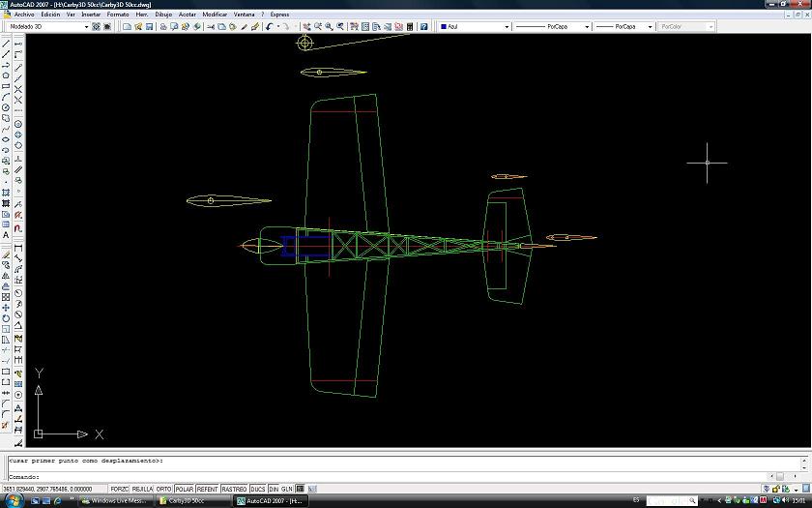Open the Dibujo menu
Viewport: 812px width, 508px height.
click(163, 15)
